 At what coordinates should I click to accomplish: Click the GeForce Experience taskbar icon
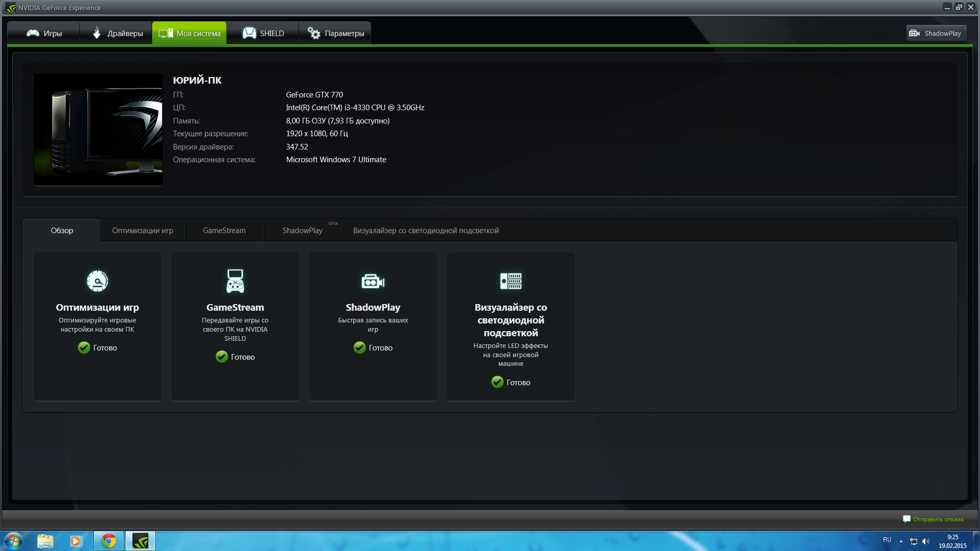click(x=140, y=541)
